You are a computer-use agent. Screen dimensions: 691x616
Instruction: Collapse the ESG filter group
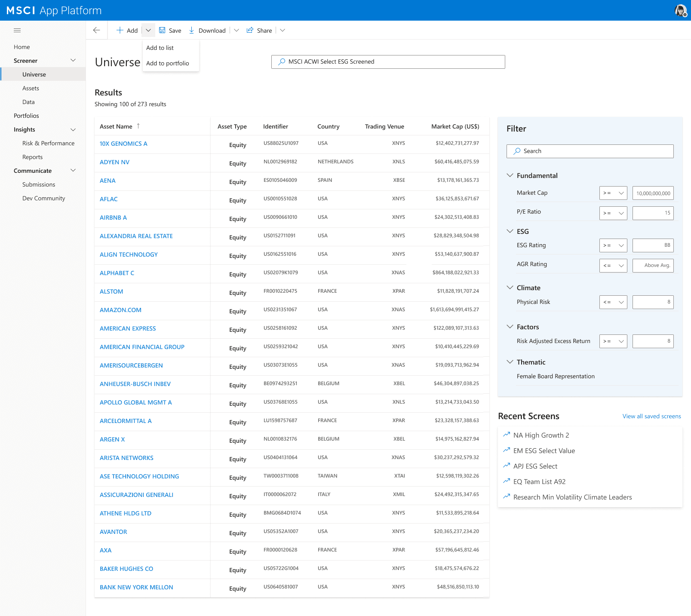(510, 231)
